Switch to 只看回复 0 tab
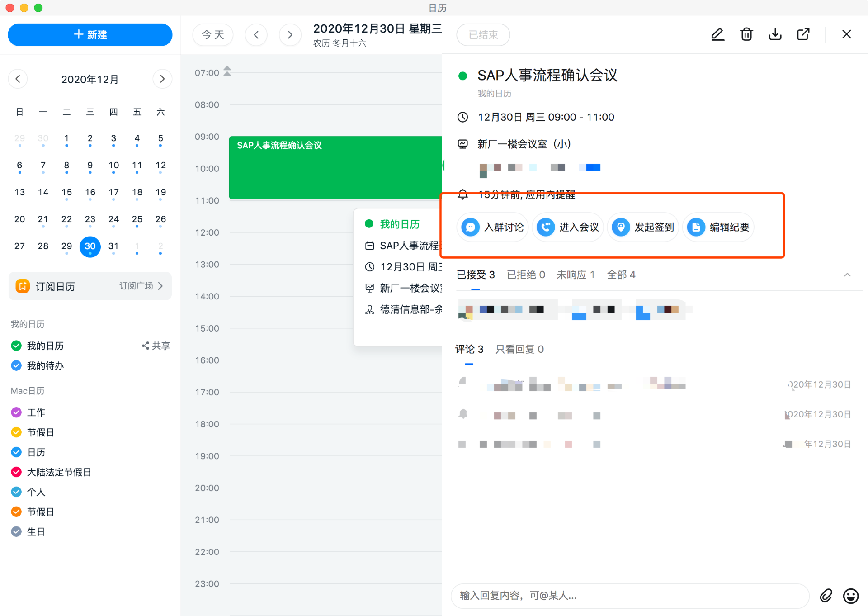This screenshot has height=616, width=868. point(519,349)
